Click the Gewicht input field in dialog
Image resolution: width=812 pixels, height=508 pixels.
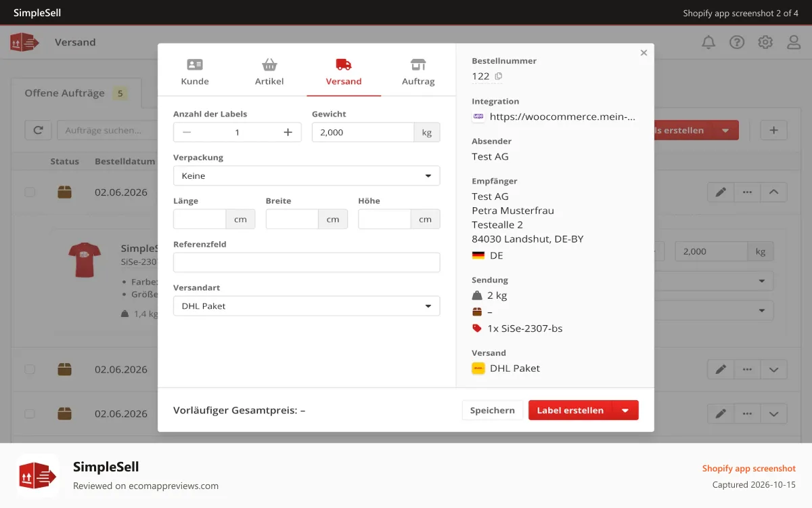(363, 132)
